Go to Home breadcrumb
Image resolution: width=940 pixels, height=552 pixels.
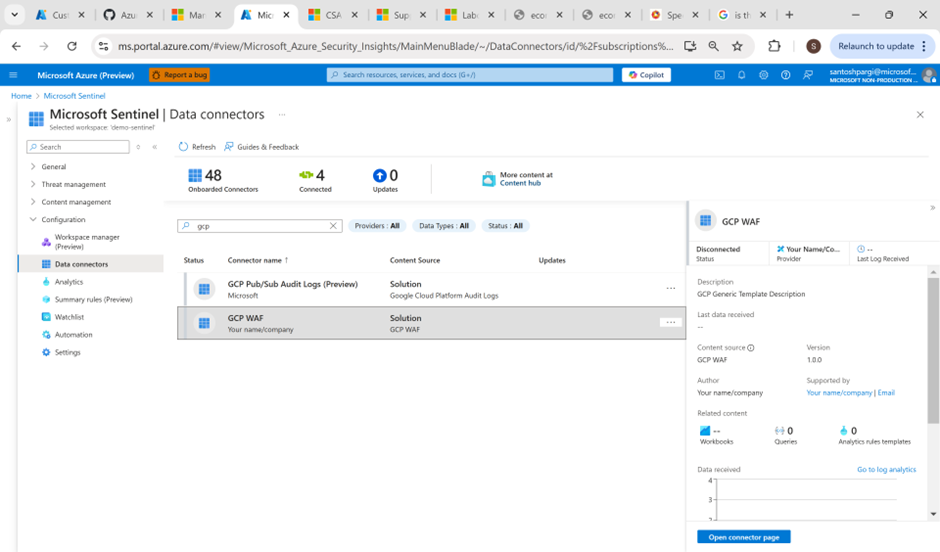(x=21, y=96)
